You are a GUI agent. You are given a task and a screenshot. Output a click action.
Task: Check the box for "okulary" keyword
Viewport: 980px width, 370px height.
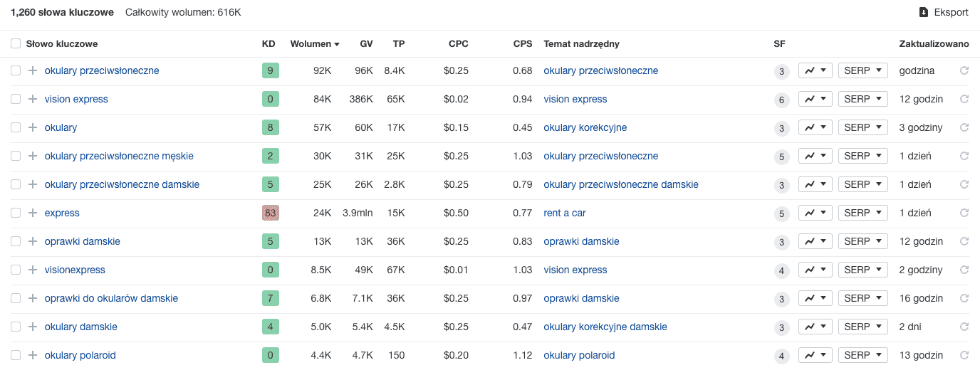click(x=16, y=127)
